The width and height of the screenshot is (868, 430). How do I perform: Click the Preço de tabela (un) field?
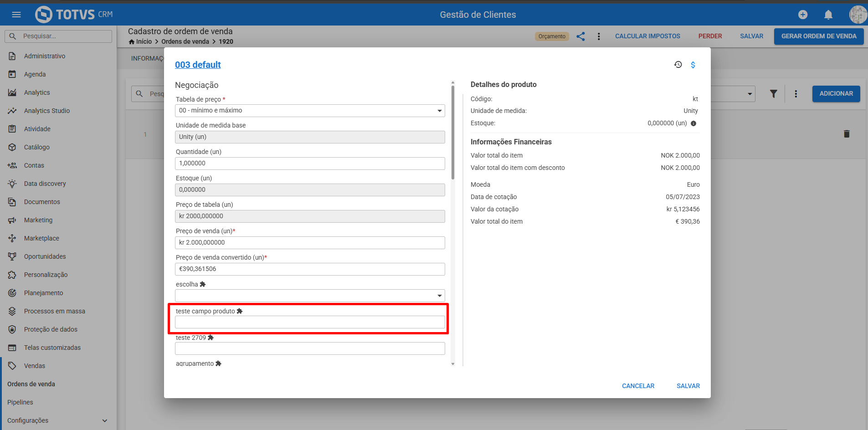(x=310, y=216)
